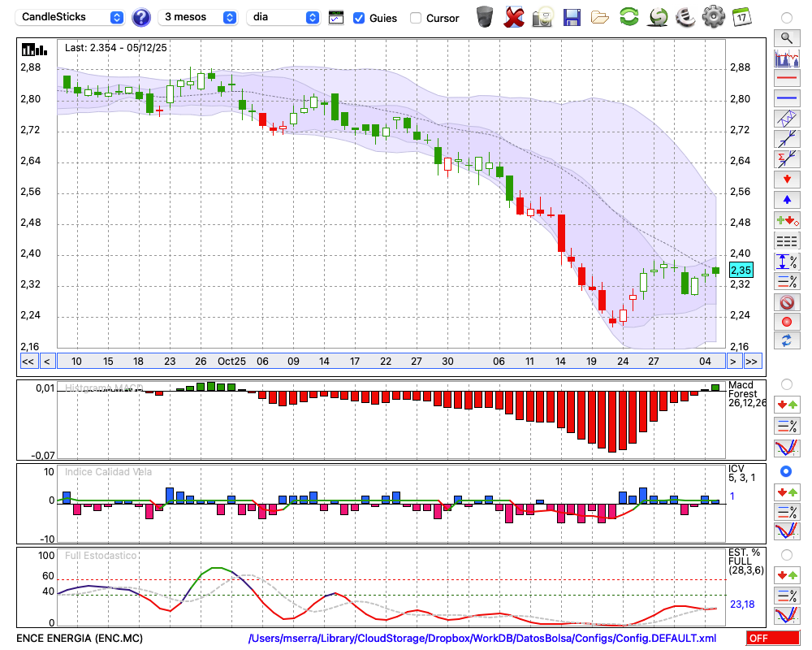
Task: Select the radio button beside the ICV panel
Action: [x=786, y=471]
